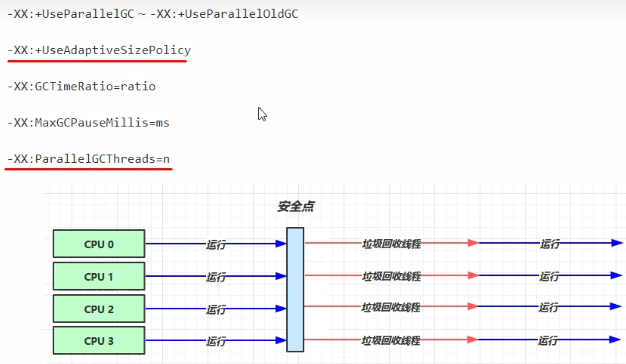Click 运行 label after CPU 3
This screenshot has width=626, height=364.
[x=216, y=341]
